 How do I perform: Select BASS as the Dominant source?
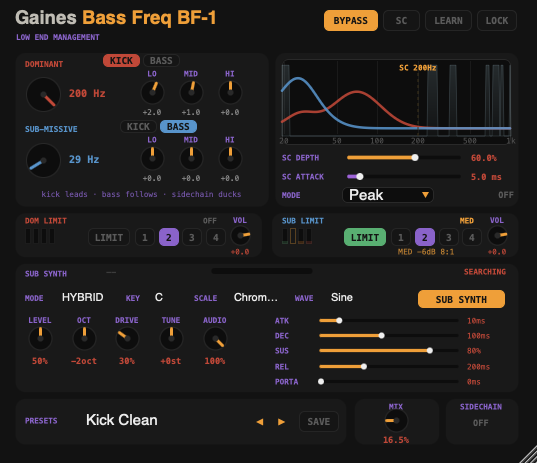(161, 61)
